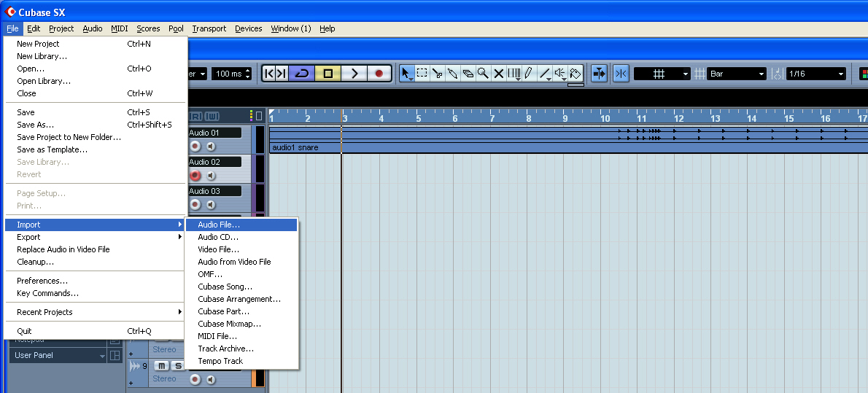The width and height of the screenshot is (868, 393).
Task: Select the Zoom magnifier tool
Action: point(484,74)
